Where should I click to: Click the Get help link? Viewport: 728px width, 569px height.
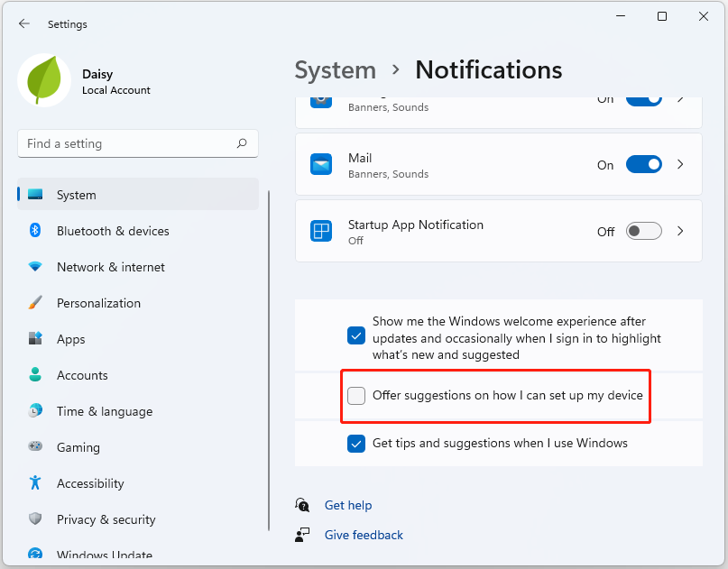point(348,505)
